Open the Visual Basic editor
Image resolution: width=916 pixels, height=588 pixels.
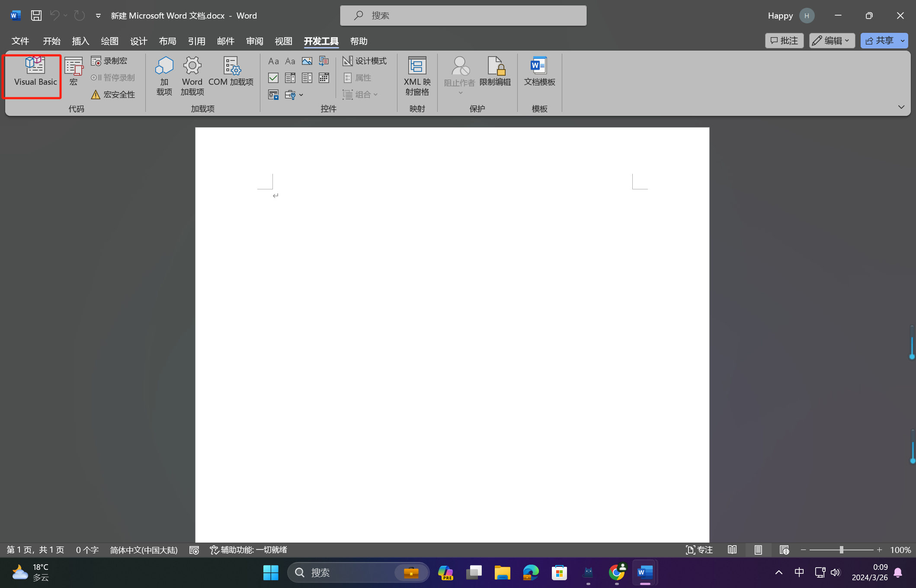tap(35, 72)
